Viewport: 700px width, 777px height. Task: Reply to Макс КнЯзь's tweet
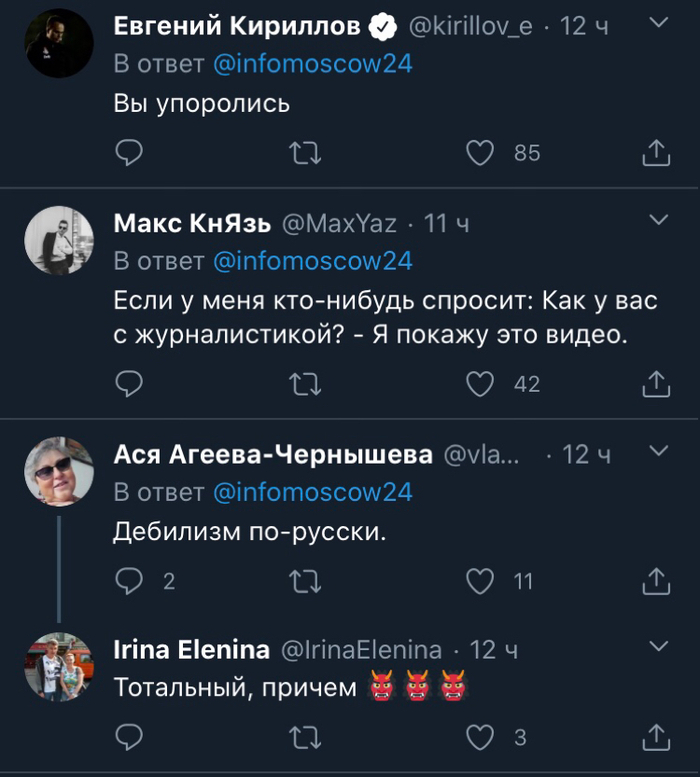coord(129,383)
